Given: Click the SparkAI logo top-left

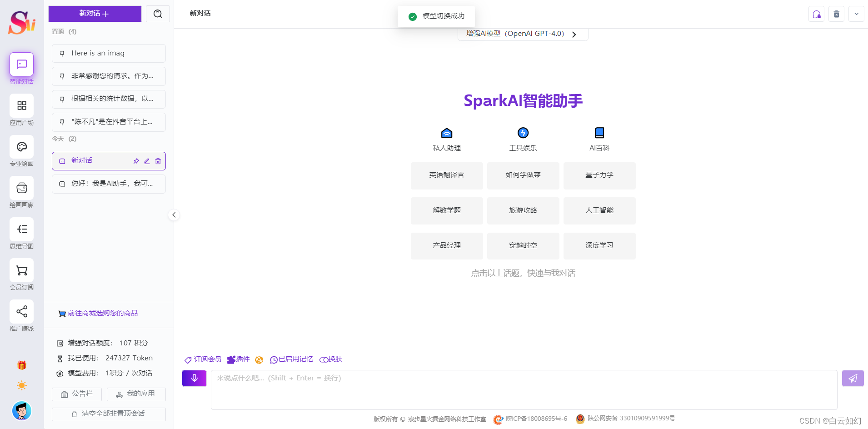Looking at the screenshot, I should pyautogui.click(x=21, y=22).
